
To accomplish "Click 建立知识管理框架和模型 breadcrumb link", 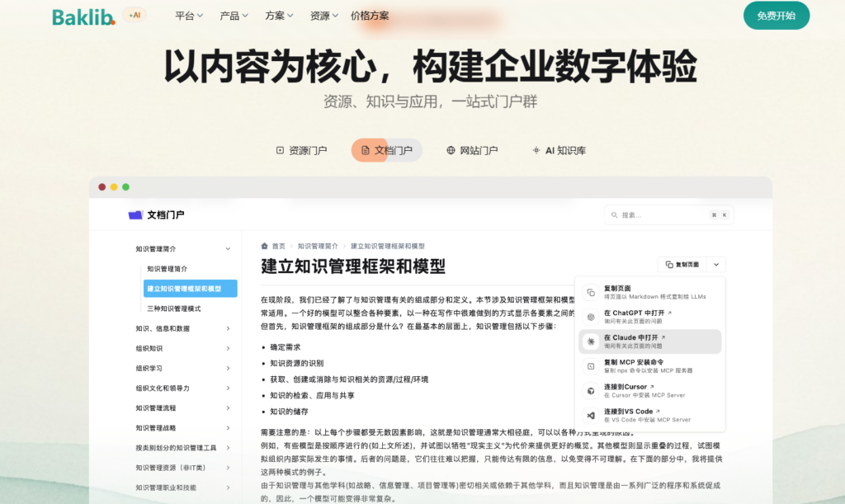I will pyautogui.click(x=388, y=246).
